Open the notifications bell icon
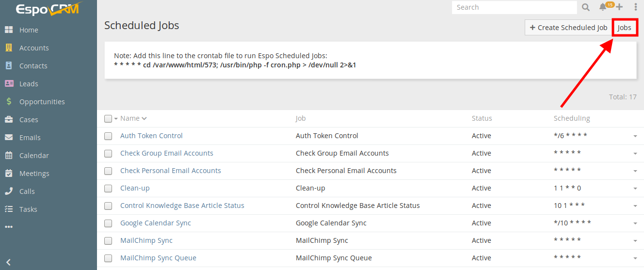 603,7
